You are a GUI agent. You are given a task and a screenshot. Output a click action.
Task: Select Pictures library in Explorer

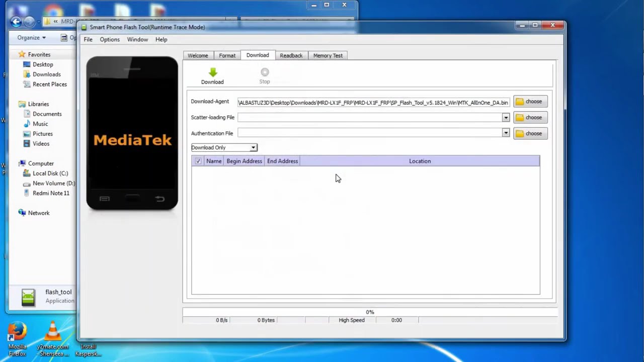coord(43,134)
